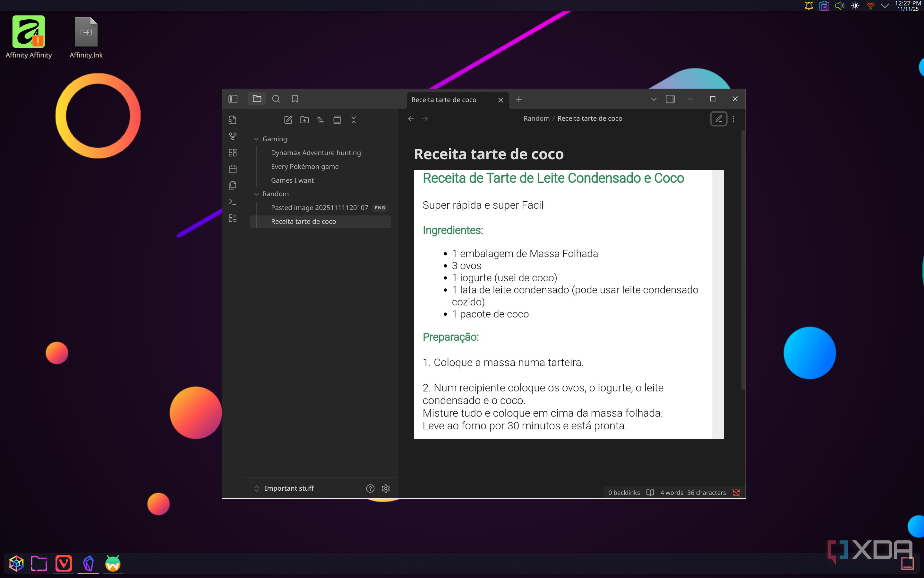The height and width of the screenshot is (578, 924).
Task: Navigate back with the left arrow
Action: point(411,119)
